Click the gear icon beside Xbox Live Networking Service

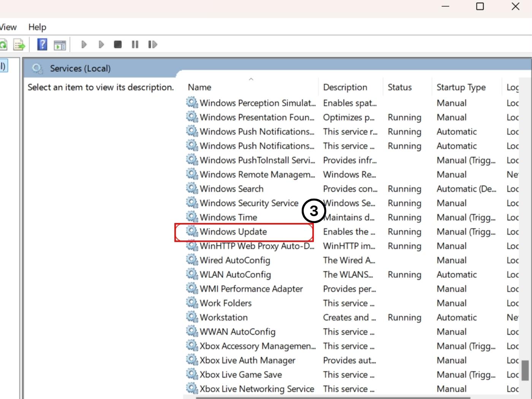click(192, 389)
